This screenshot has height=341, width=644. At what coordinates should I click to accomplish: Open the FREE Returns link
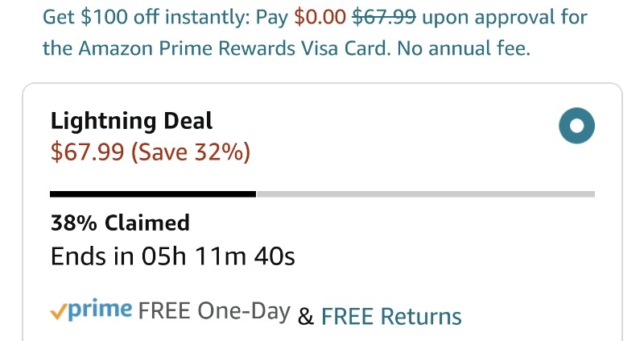[x=391, y=316]
